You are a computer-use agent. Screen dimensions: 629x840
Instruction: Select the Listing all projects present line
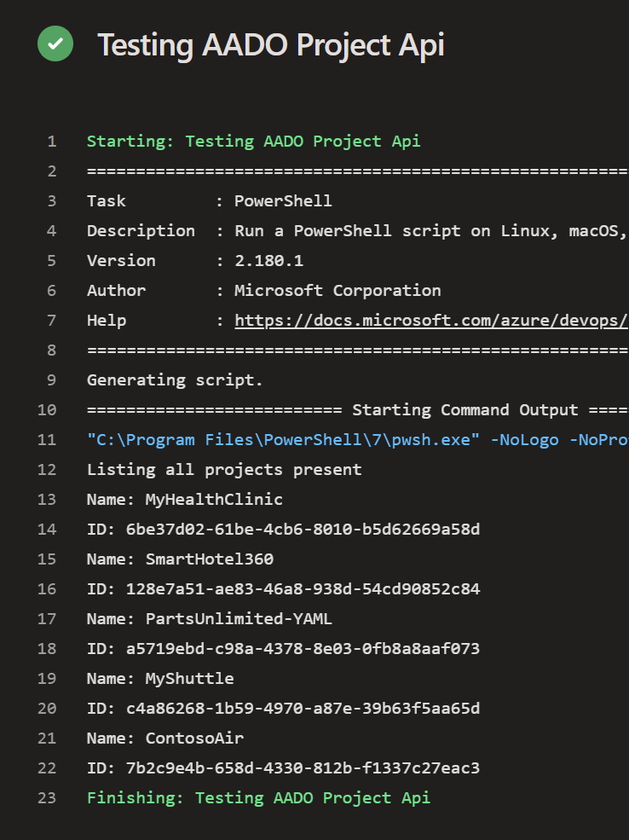[224, 470]
